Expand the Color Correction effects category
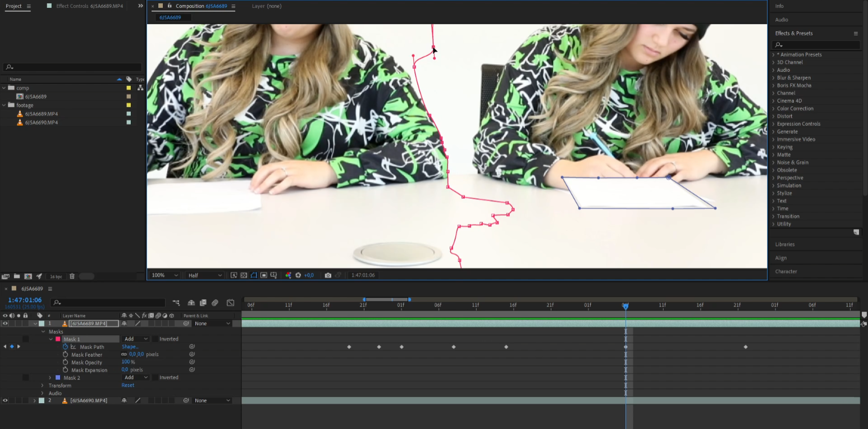868x429 pixels. coord(773,109)
